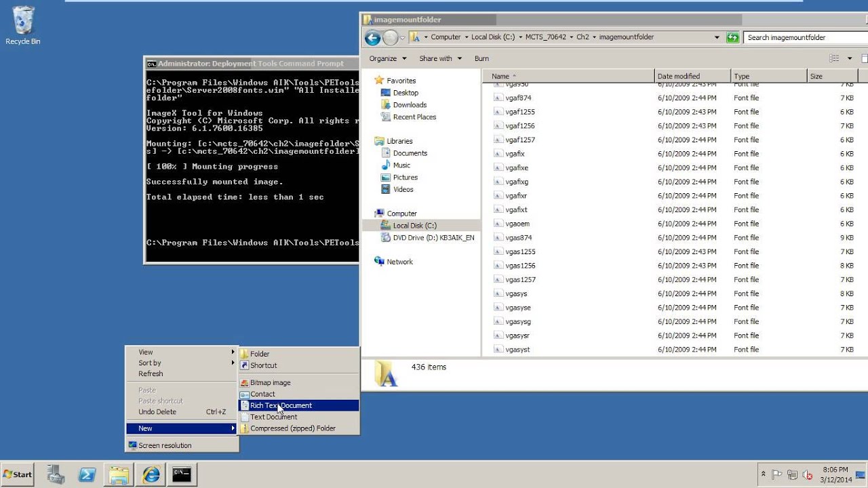Image resolution: width=868 pixels, height=488 pixels.
Task: Select Pictures under Libraries
Action: tap(406, 178)
